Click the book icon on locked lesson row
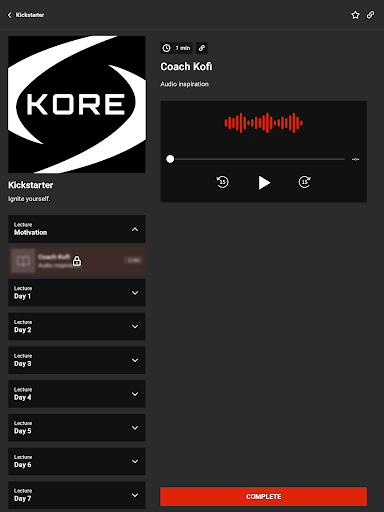Image resolution: width=384 pixels, height=512 pixels. 23,261
